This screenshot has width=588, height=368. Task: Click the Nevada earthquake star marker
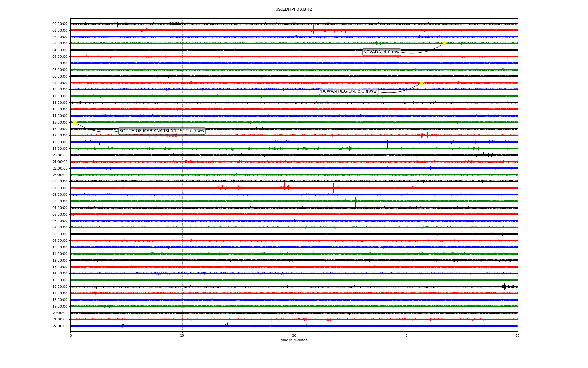(444, 43)
